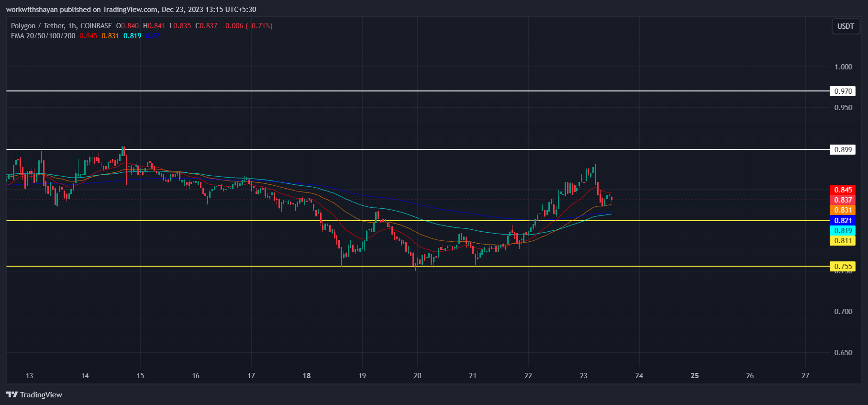868x405 pixels.
Task: Click date 21 on the time axis
Action: tap(473, 375)
